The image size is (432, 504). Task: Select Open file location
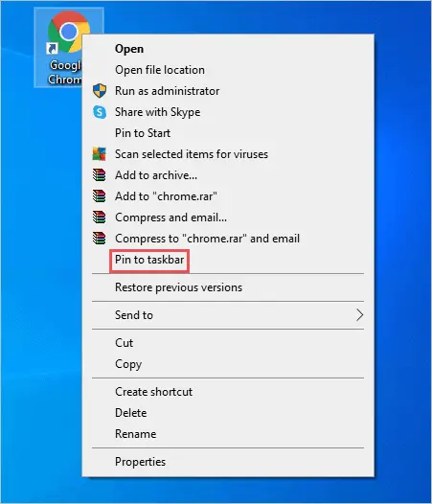tap(228, 70)
